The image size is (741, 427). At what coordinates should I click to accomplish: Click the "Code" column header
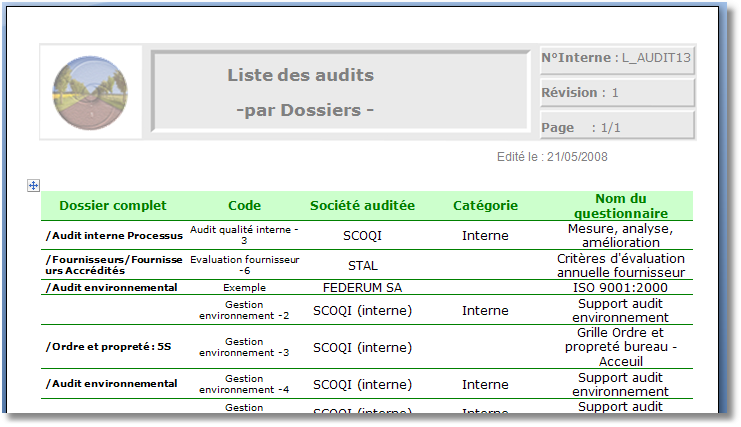[244, 206]
